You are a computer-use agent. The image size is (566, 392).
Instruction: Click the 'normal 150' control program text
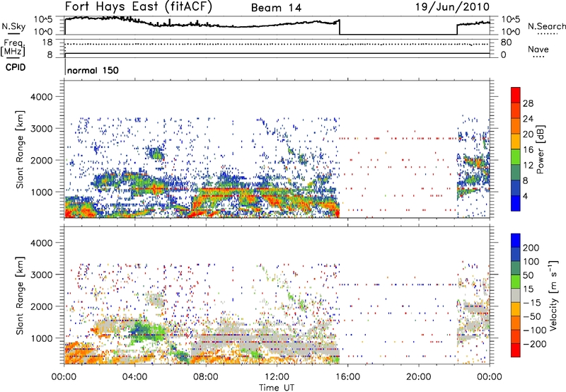[93, 70]
